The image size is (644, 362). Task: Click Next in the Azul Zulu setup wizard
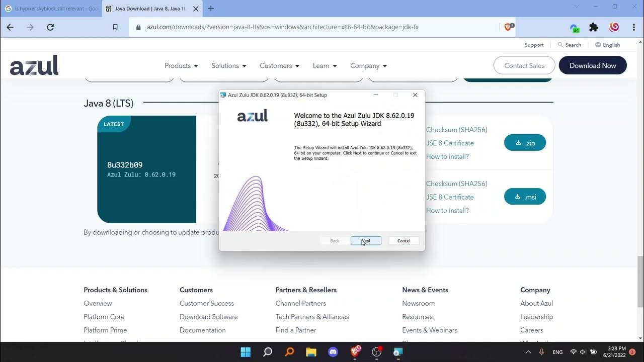(x=366, y=241)
